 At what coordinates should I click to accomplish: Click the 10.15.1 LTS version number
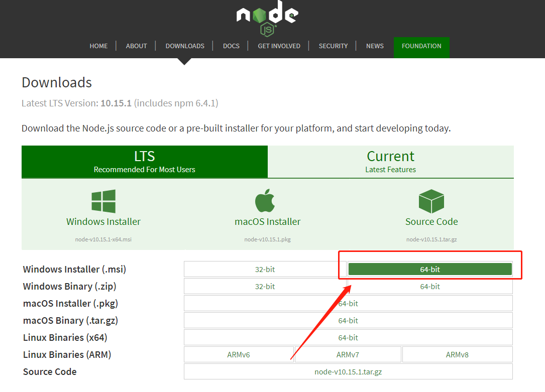tap(116, 103)
